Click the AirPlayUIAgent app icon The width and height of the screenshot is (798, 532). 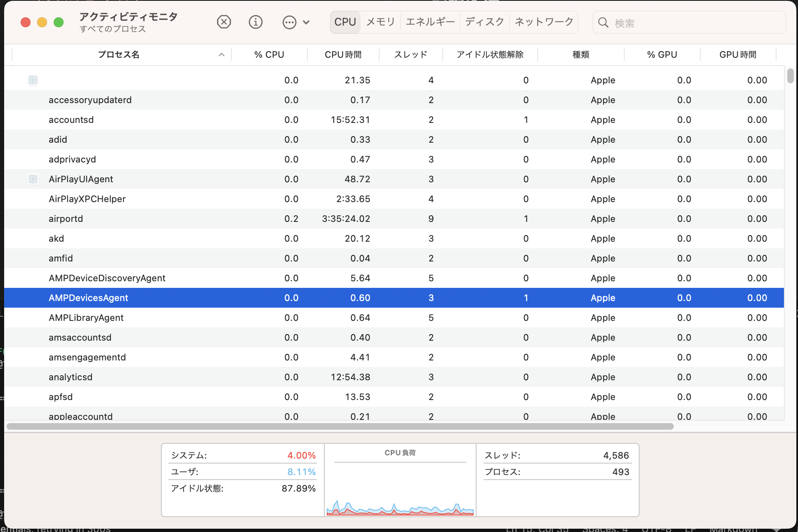pyautogui.click(x=33, y=179)
